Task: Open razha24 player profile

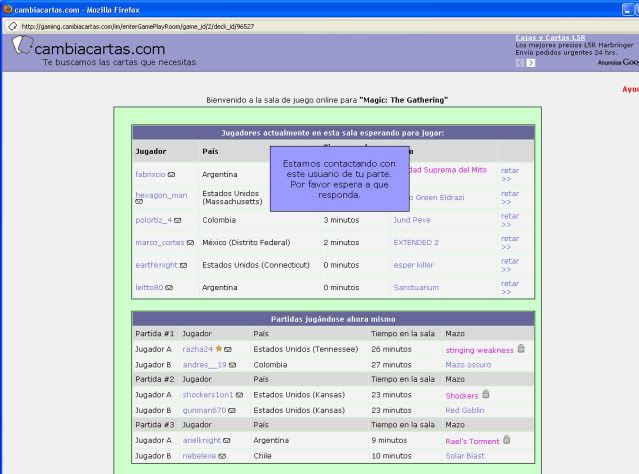Action: pyautogui.click(x=198, y=349)
